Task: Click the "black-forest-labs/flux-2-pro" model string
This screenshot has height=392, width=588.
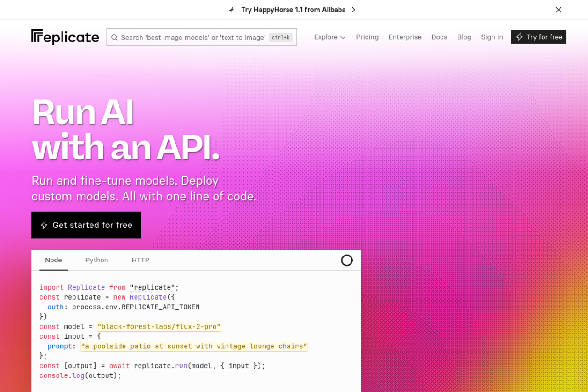Action: point(159,327)
